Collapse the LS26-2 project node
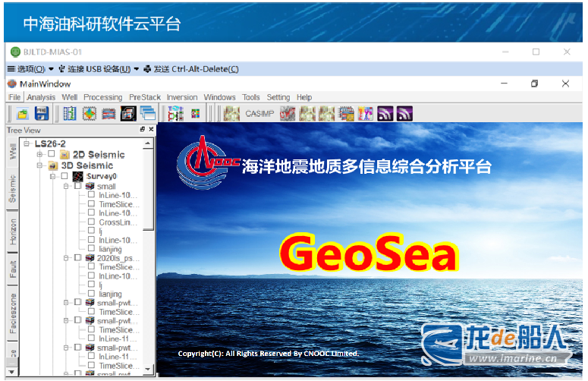The height and width of the screenshot is (381, 588). tap(27, 143)
